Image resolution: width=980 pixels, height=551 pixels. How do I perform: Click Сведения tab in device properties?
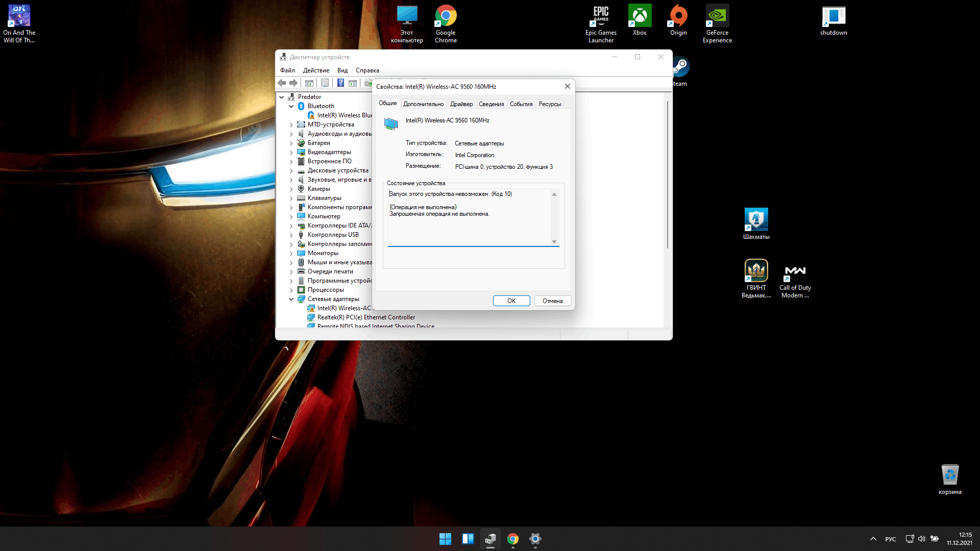tap(492, 104)
